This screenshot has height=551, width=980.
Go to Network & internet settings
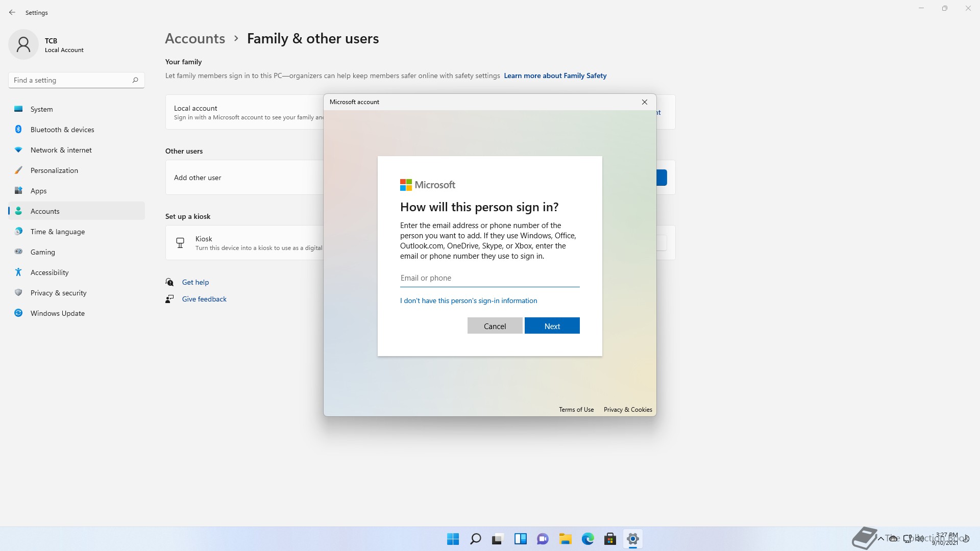[77, 150]
